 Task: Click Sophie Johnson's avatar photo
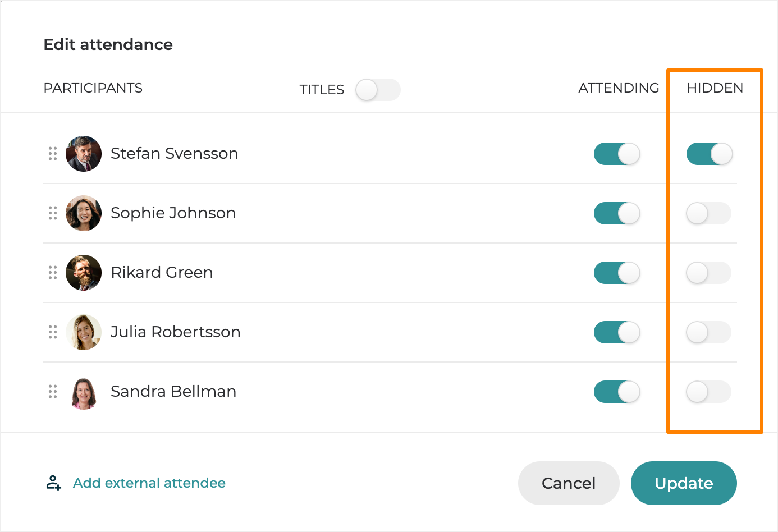click(x=84, y=213)
